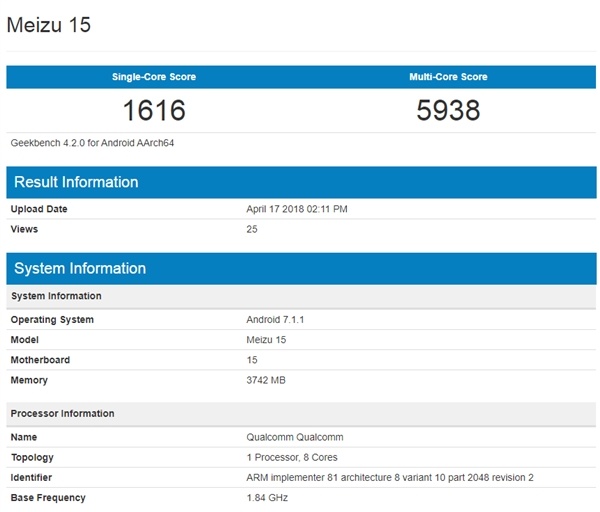Click the Motherboard label
This screenshot has width=600, height=512.
(40, 360)
